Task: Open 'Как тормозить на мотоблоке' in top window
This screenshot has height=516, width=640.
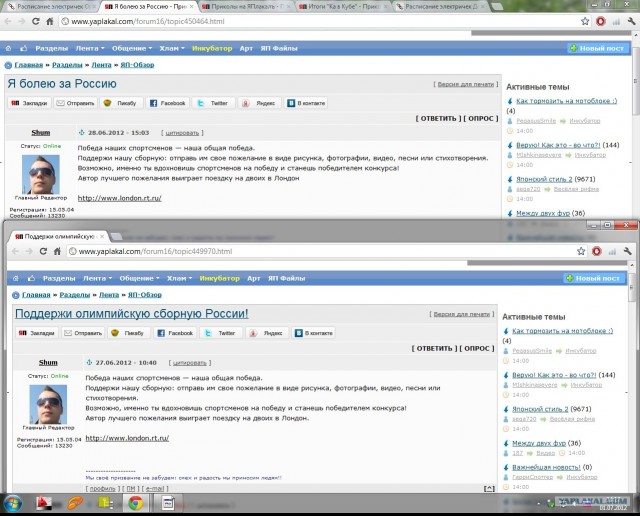Action: click(x=567, y=101)
